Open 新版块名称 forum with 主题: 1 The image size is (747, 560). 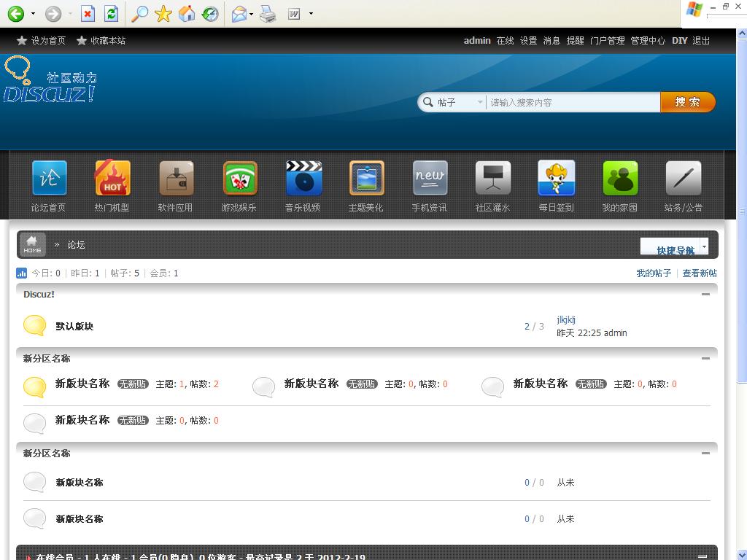coord(82,384)
